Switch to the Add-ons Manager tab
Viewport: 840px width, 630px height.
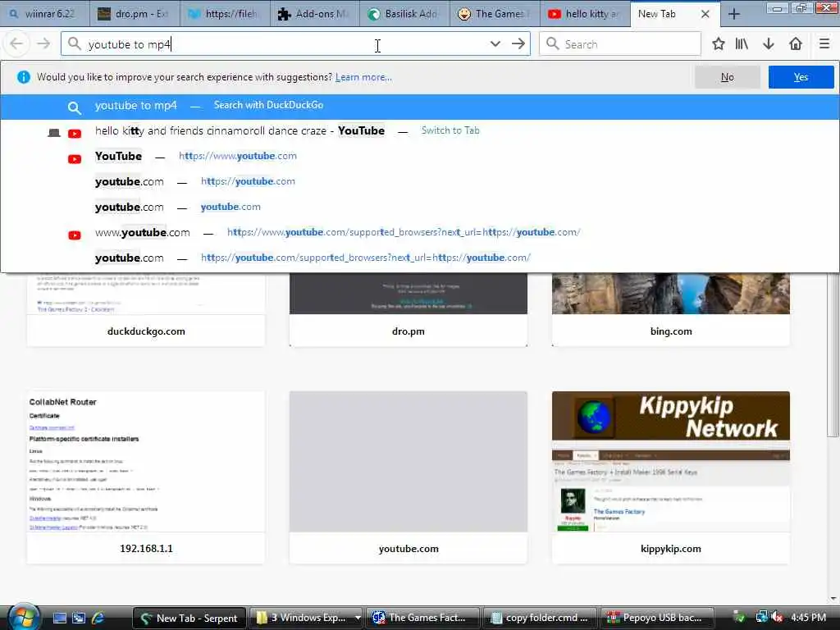click(314, 14)
